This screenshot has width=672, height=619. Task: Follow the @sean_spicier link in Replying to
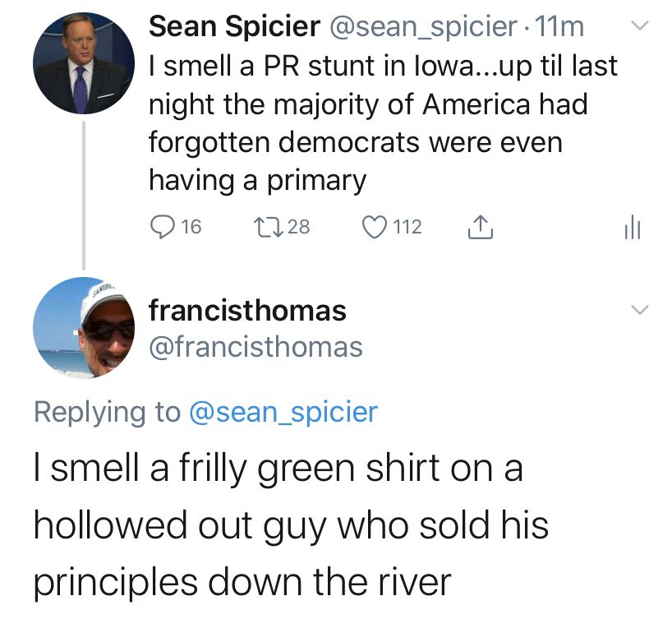point(283,412)
